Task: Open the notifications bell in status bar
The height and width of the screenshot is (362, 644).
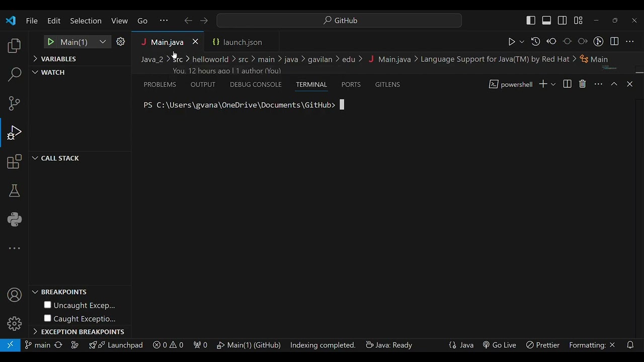Action: [x=630, y=345]
